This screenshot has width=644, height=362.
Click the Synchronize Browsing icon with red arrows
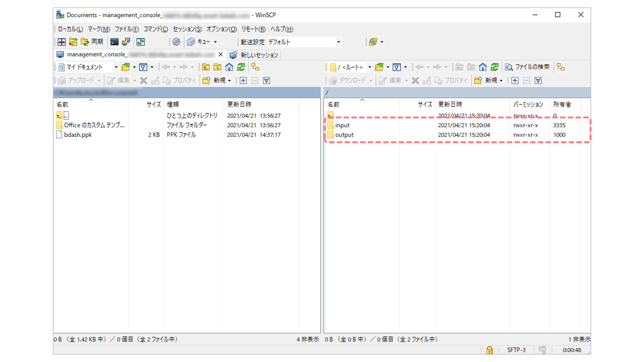pyautogui.click(x=73, y=42)
